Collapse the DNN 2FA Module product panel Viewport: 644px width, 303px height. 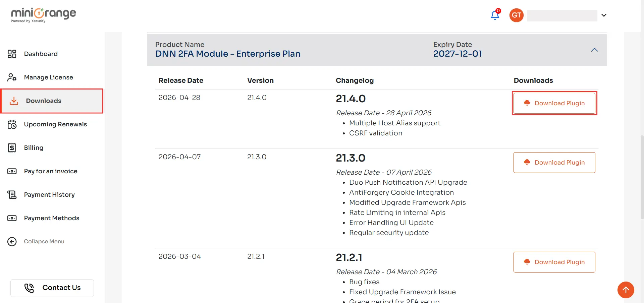[x=594, y=50]
